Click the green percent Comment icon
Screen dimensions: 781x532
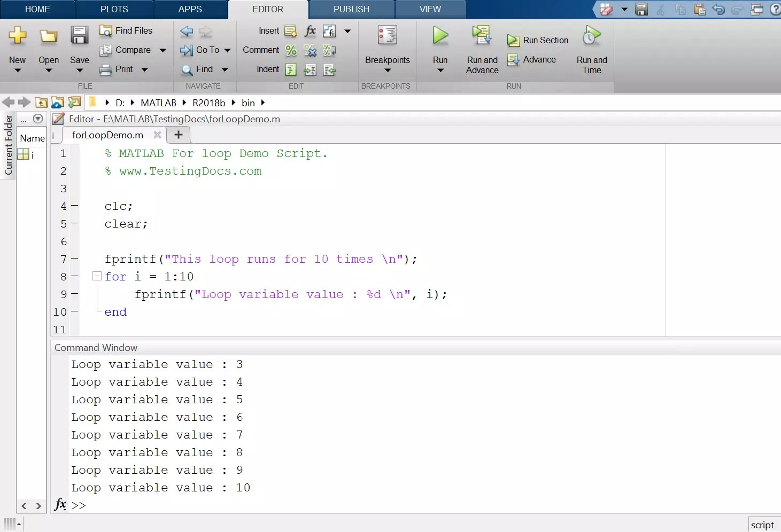point(291,50)
